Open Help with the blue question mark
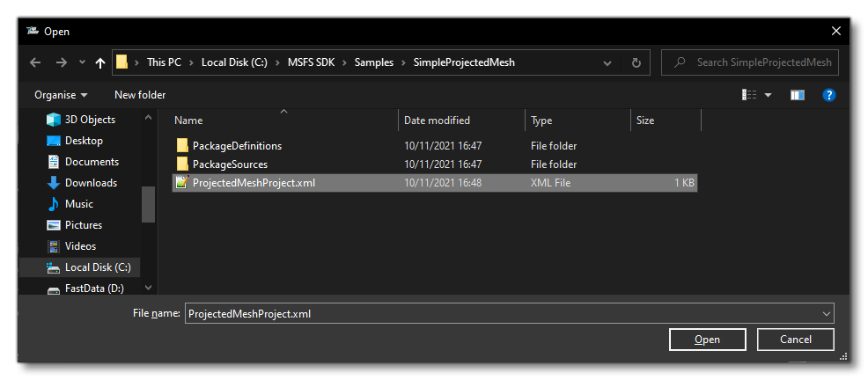 point(828,95)
